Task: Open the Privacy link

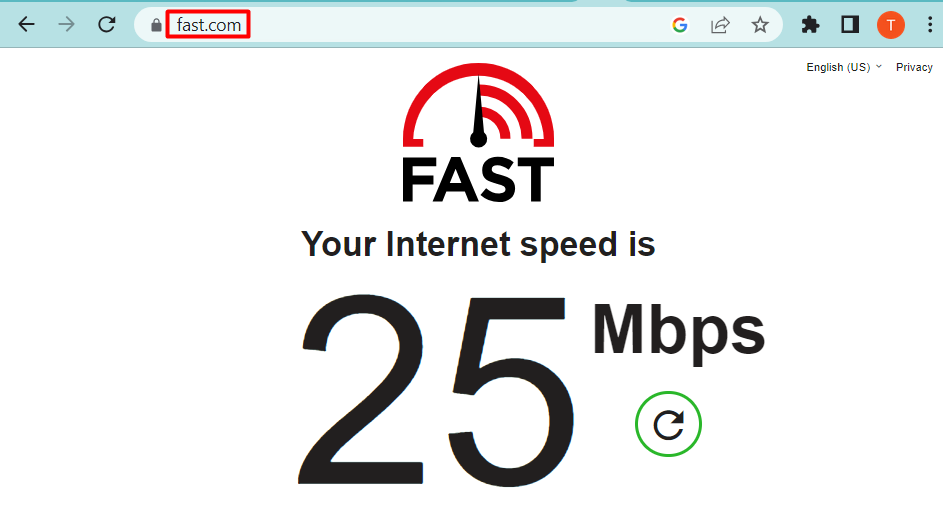Action: (x=914, y=67)
